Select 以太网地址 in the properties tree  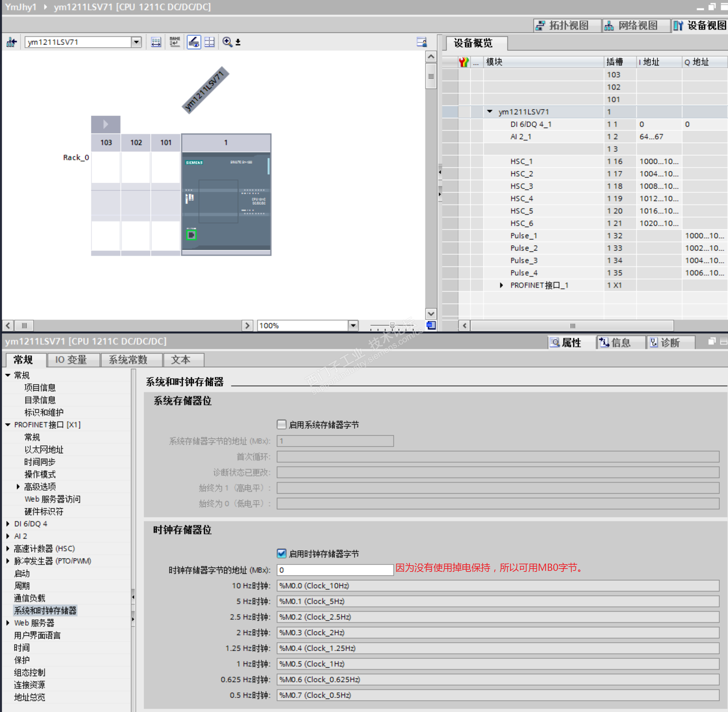pos(44,449)
